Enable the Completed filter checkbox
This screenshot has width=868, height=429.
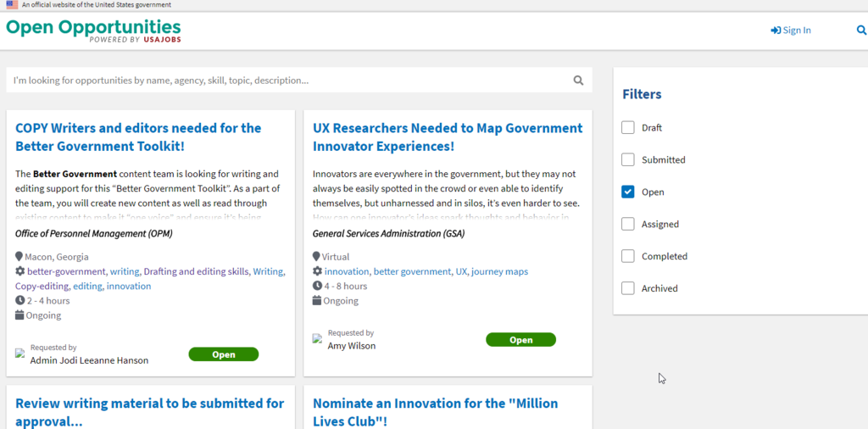[x=628, y=256]
